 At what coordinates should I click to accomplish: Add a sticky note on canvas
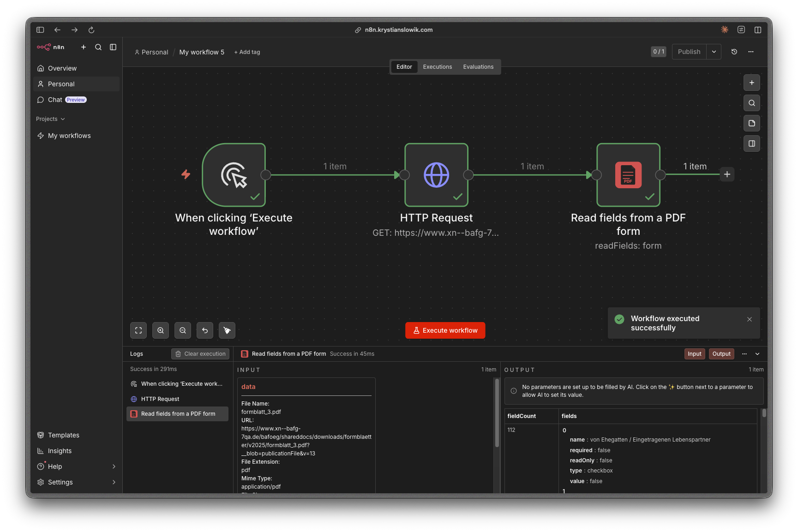pyautogui.click(x=752, y=123)
